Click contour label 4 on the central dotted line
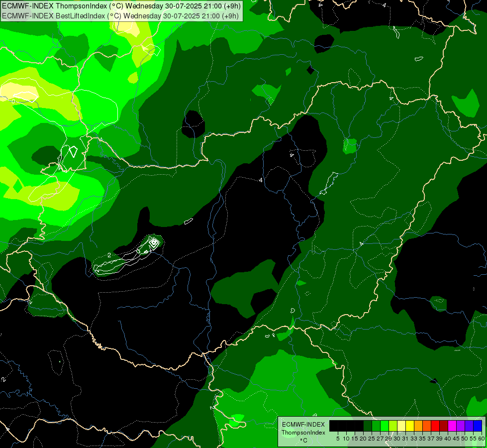 [261, 180]
